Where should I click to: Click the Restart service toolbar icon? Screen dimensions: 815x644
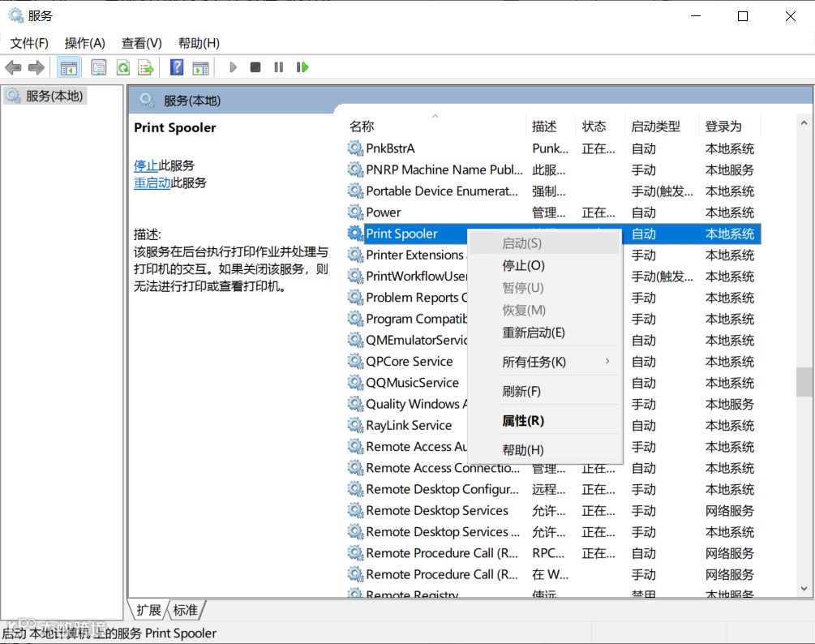coord(302,67)
